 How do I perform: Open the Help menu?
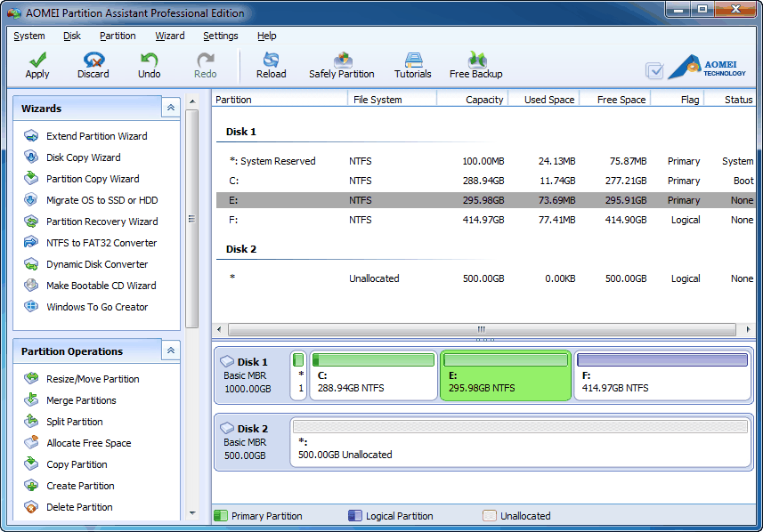pyautogui.click(x=267, y=36)
